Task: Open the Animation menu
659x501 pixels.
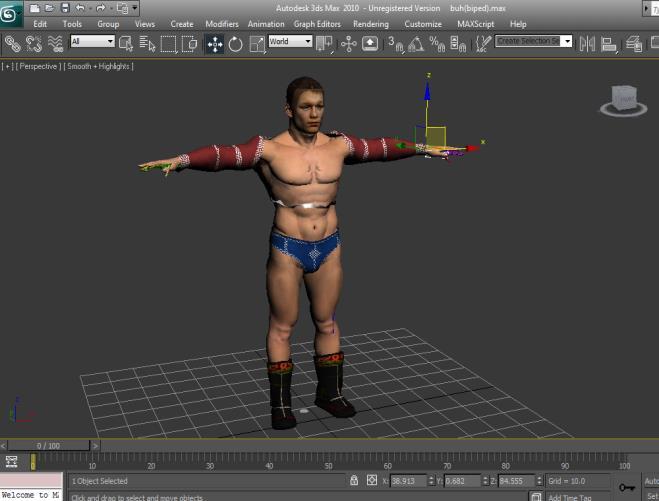Action: (266, 24)
